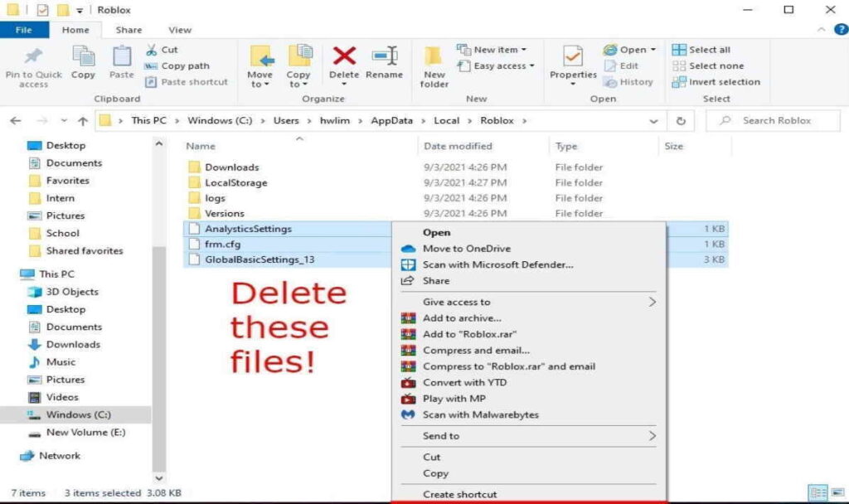Open the Move to dropdown
The width and height of the screenshot is (849, 504).
click(x=260, y=80)
